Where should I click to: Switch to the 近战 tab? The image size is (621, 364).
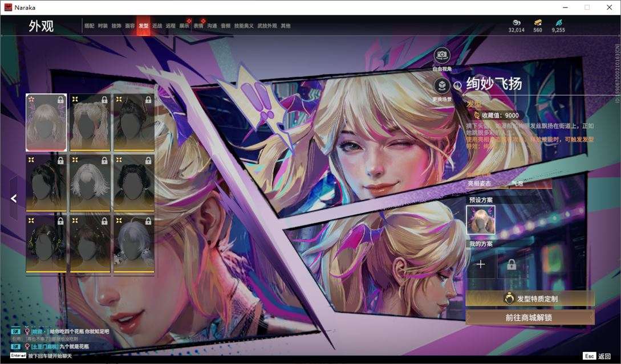coord(157,26)
